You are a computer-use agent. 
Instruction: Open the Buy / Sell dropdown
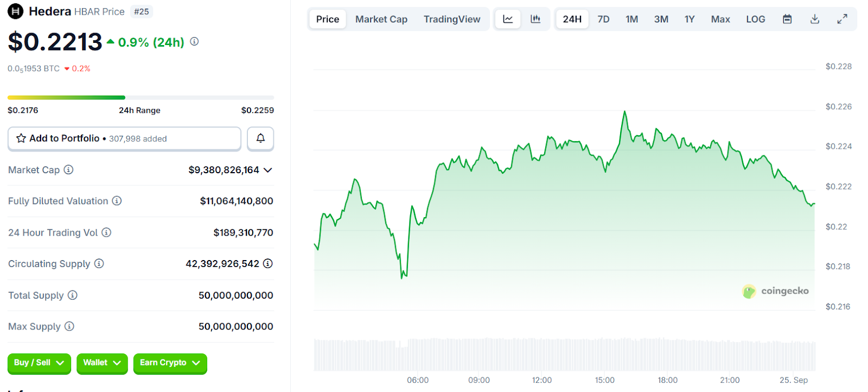(x=39, y=363)
